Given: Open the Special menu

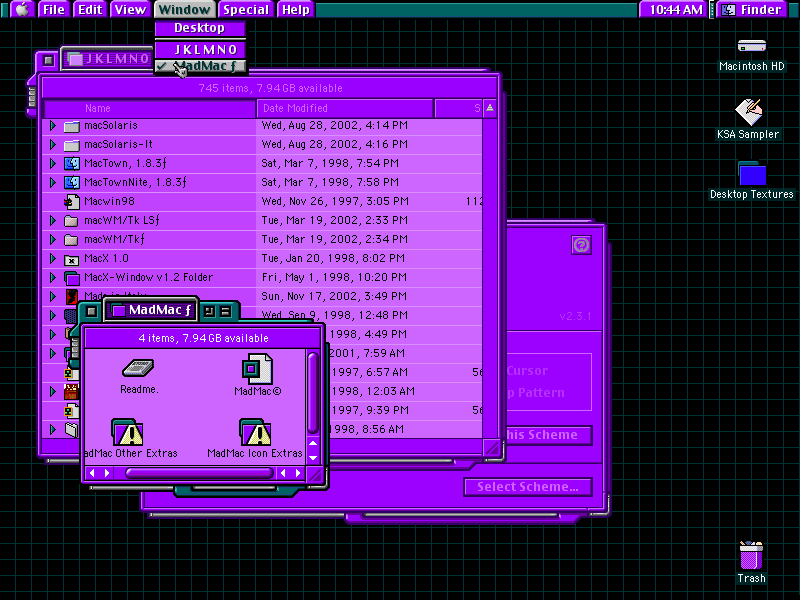Looking at the screenshot, I should pyautogui.click(x=245, y=9).
